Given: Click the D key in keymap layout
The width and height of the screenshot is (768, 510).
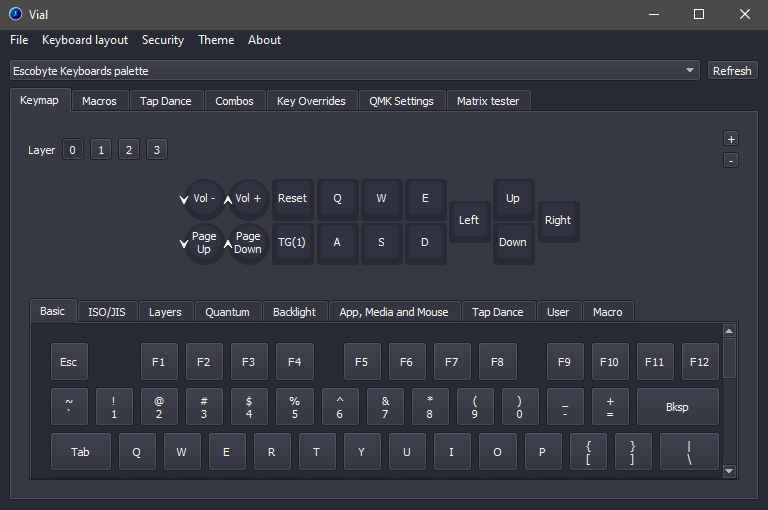Looking at the screenshot, I should point(425,243).
